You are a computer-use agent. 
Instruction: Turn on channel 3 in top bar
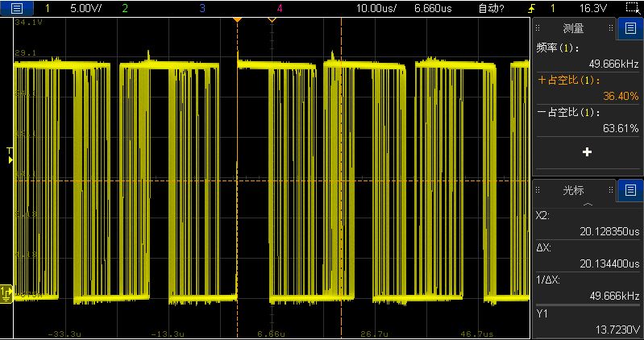tap(202, 8)
